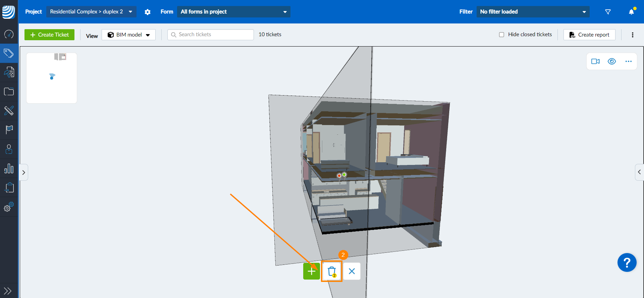
Task: Open the All forms in project dropdown
Action: click(x=233, y=12)
